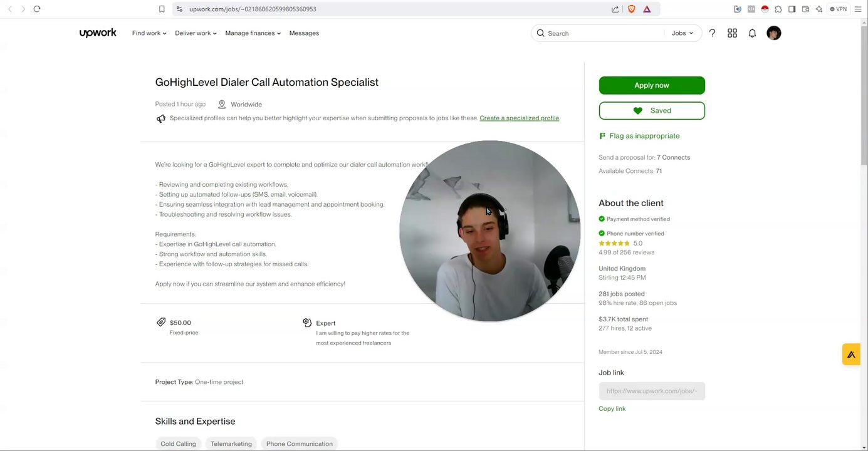
Task: Click the 281 jobs posted text
Action: click(x=622, y=294)
